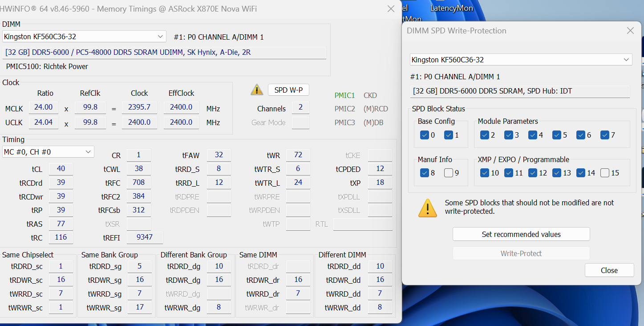Toggle SPD block 0 checkbox
This screenshot has height=326, width=644.
pos(424,135)
